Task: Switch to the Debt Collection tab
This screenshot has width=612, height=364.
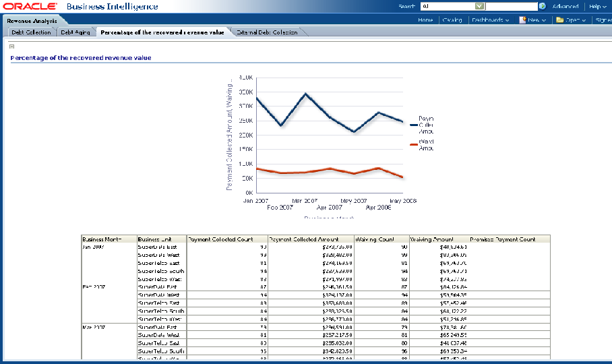Action: (x=31, y=32)
